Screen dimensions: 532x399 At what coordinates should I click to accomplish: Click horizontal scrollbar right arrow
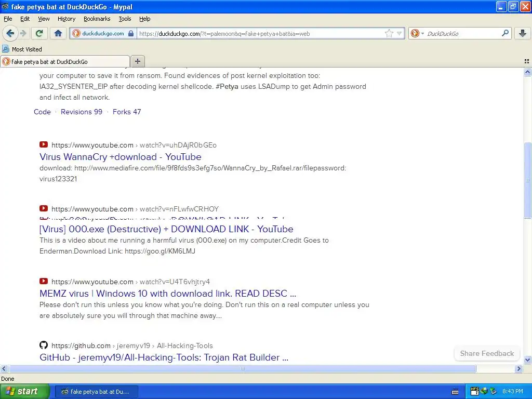(x=518, y=368)
